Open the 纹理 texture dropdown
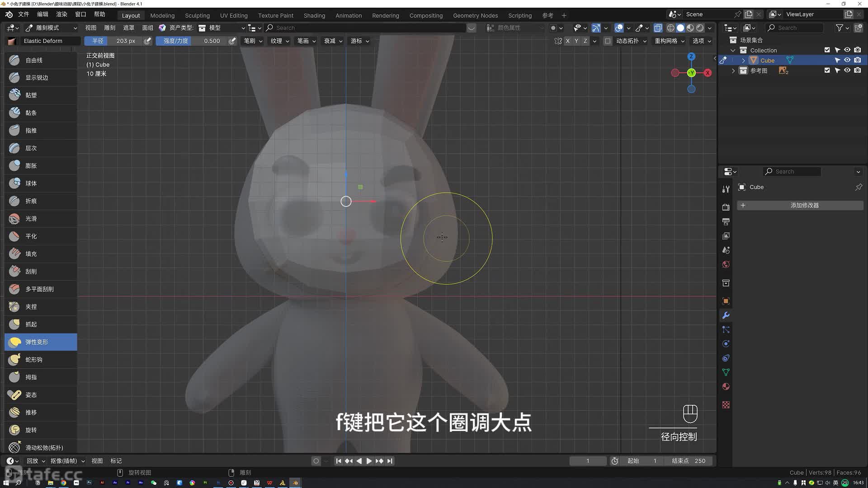868x488 pixels. tap(280, 41)
